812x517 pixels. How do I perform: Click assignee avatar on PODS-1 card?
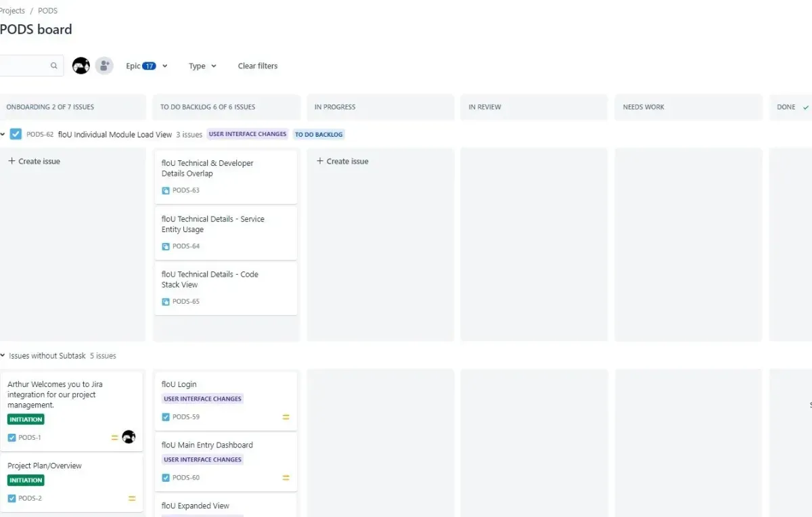pyautogui.click(x=129, y=437)
